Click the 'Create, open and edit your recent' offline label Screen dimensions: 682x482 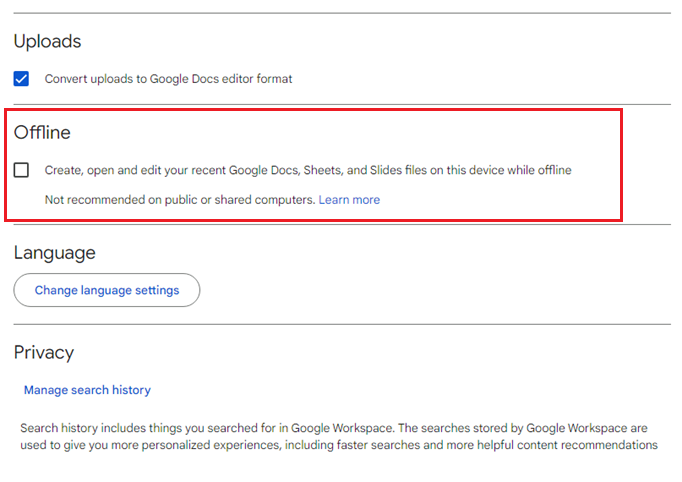pos(308,170)
